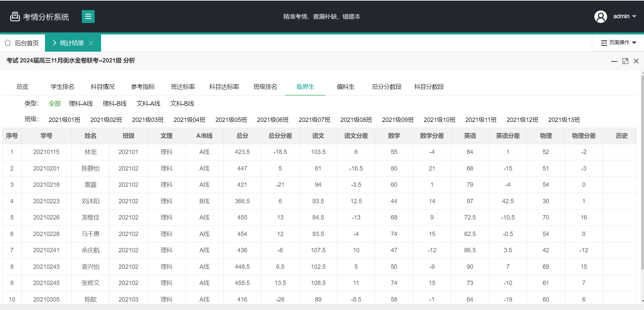Click the 总分分差 column header
This screenshot has width=644, height=310.
280,136
